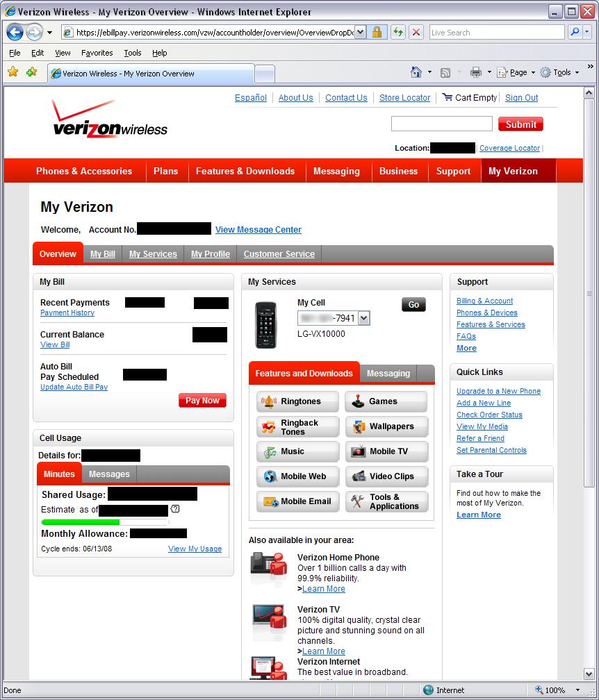Click the Sign Out link
Screen dimensions: 599x700
521,98
